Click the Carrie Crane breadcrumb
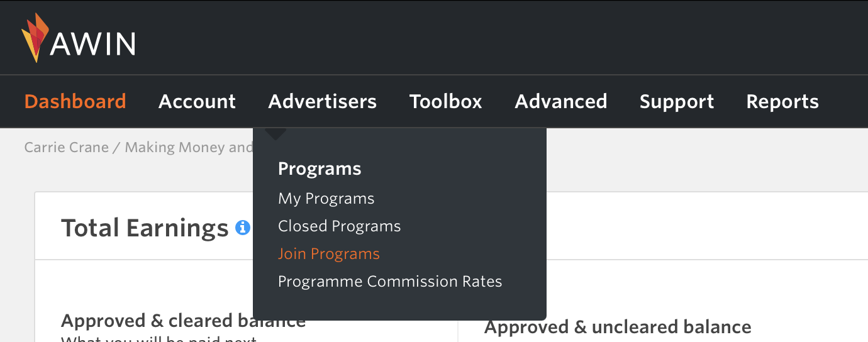The height and width of the screenshot is (342, 868). pyautogui.click(x=65, y=147)
